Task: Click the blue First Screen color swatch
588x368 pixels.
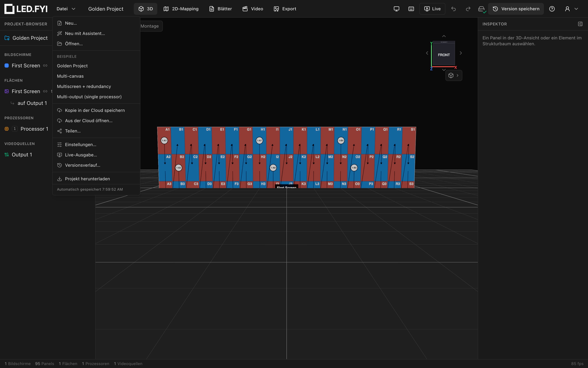Action: 7,66
